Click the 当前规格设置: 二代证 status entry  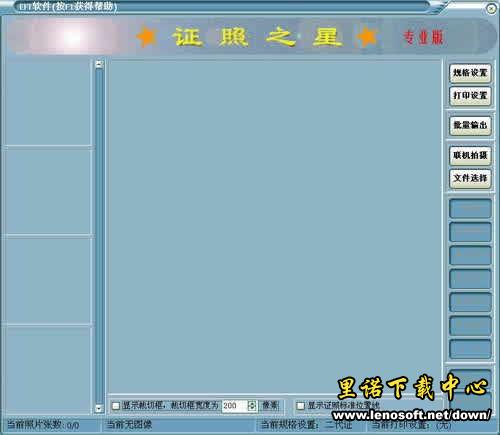tap(306, 425)
